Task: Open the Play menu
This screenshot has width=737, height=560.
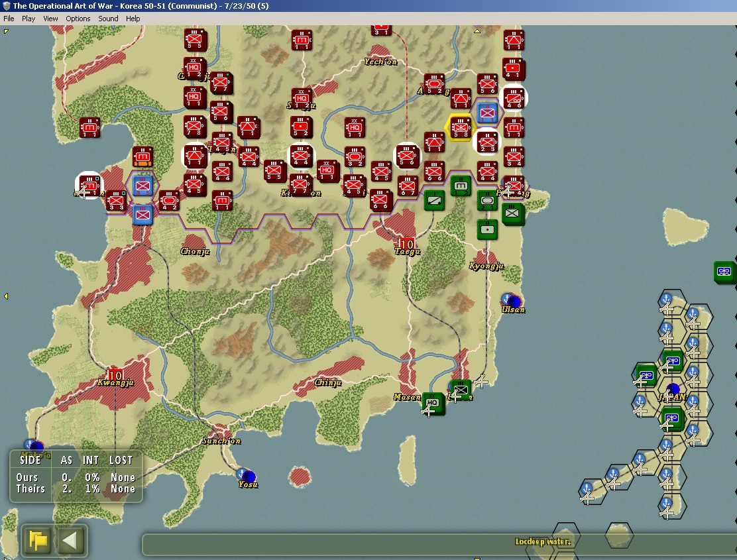Action: tap(28, 19)
